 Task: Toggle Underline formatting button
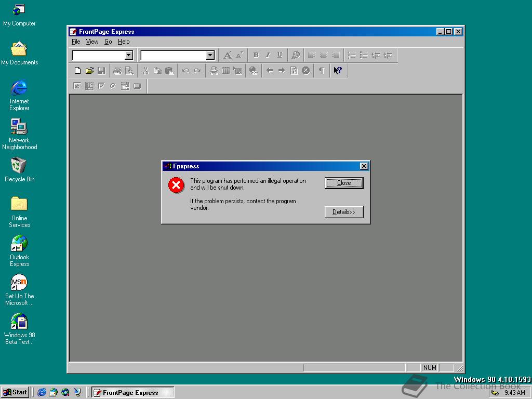pos(280,55)
